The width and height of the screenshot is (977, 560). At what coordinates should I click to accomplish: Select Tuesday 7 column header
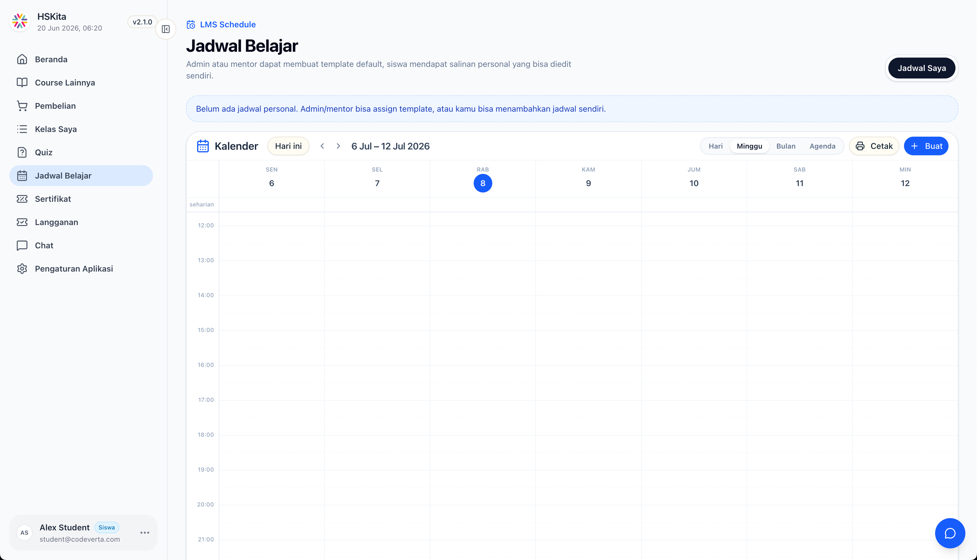coord(377,179)
